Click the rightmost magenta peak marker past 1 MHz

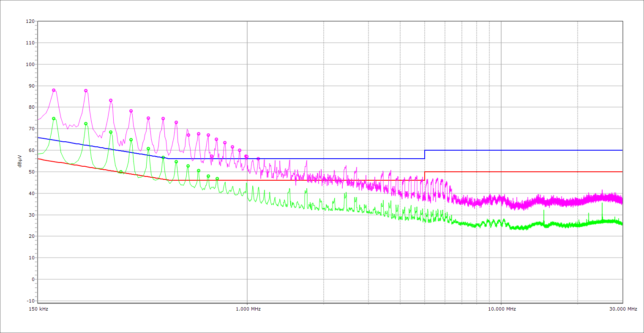point(258,159)
